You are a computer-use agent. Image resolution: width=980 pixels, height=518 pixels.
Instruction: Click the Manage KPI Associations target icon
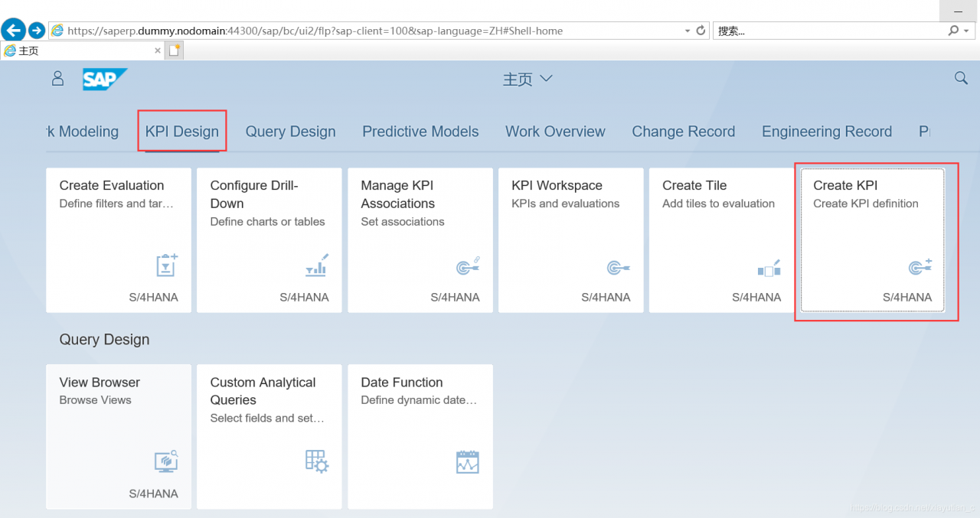468,266
